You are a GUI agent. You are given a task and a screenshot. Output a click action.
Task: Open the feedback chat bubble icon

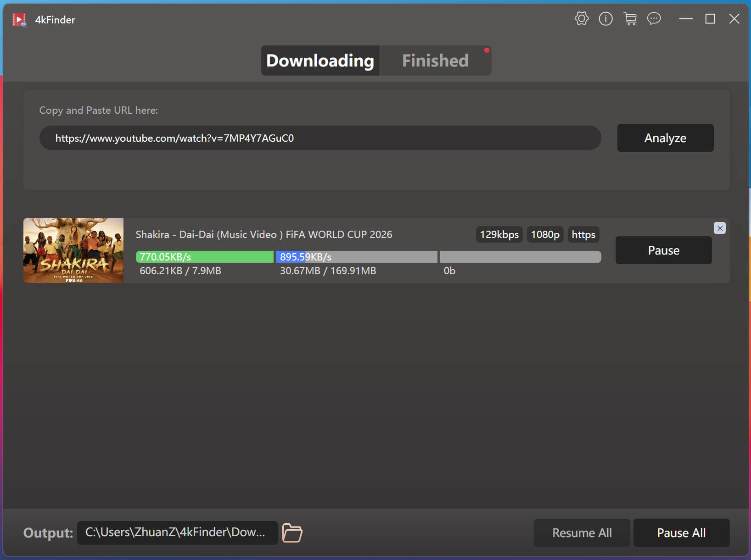point(654,19)
